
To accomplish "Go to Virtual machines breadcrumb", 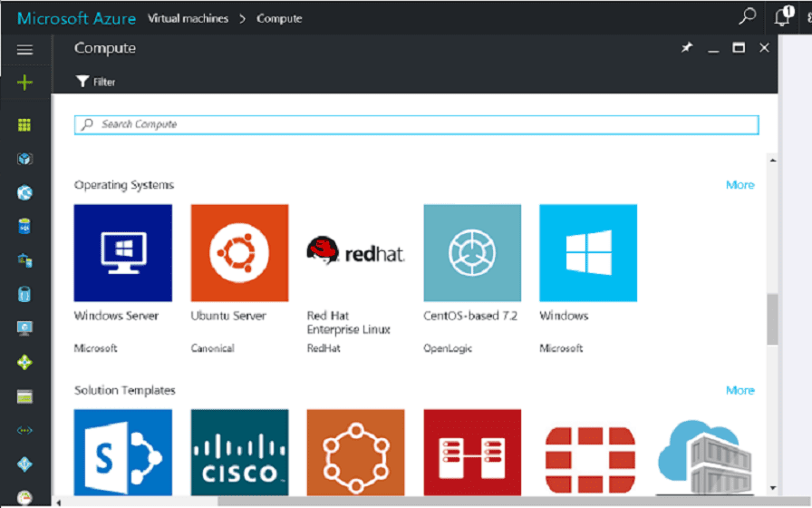I will (x=188, y=19).
